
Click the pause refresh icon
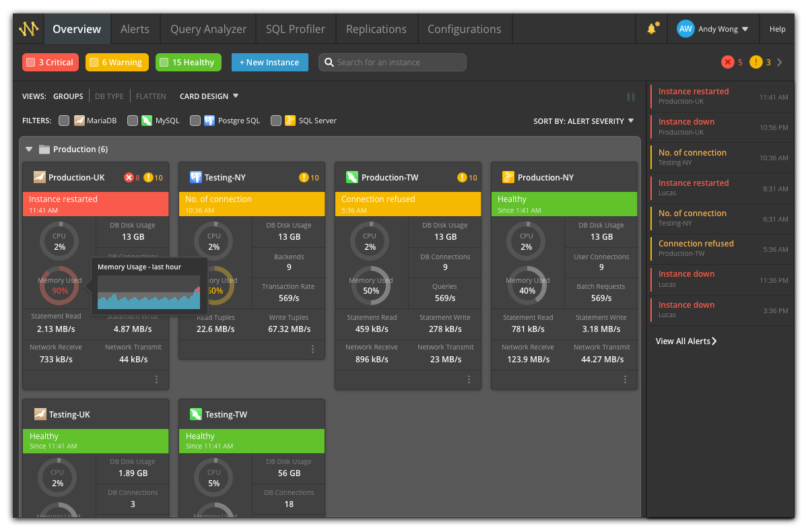[631, 97]
